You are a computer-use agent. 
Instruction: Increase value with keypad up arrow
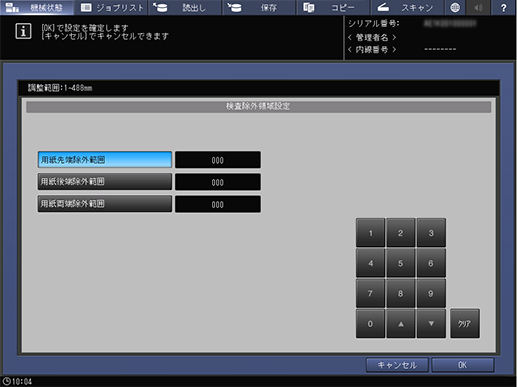[401, 324]
